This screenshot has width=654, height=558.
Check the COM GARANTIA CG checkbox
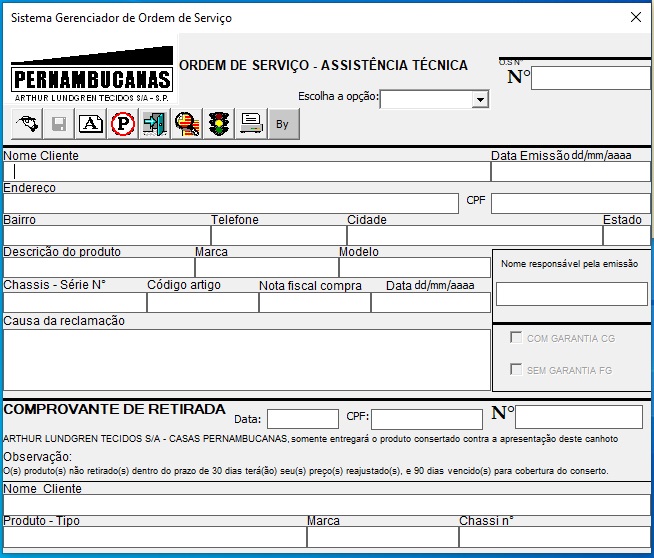[516, 337]
